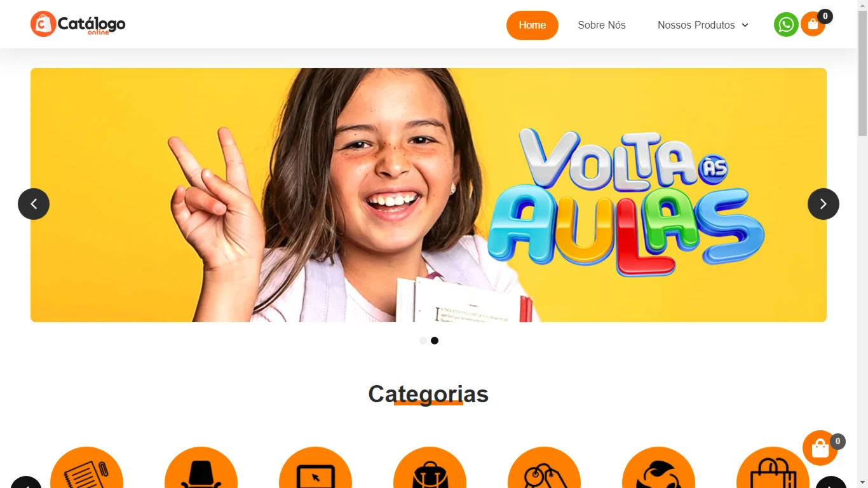Select the category icon before shopping bags
The height and width of the screenshot is (488, 868).
tap(658, 467)
